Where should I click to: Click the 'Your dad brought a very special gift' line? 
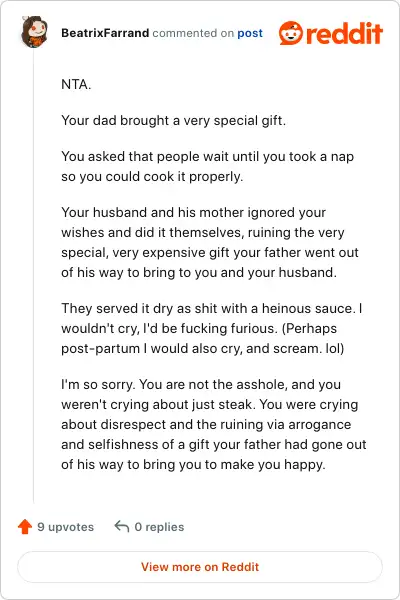click(x=173, y=121)
